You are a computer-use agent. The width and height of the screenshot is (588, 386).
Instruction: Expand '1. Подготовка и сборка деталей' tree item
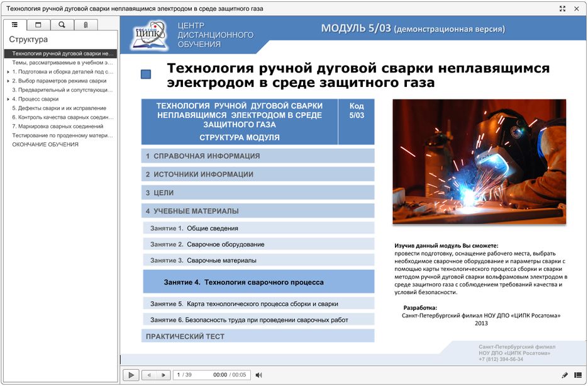(8, 72)
